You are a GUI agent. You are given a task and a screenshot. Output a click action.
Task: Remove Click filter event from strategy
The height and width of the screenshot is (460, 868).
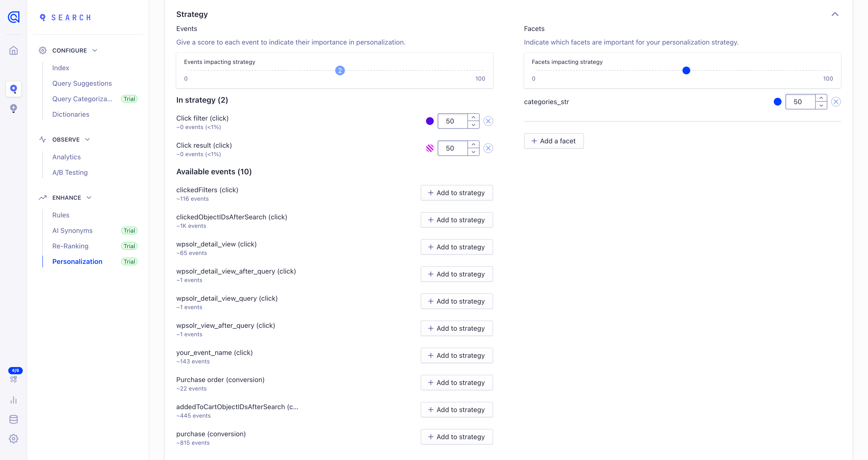(x=488, y=121)
